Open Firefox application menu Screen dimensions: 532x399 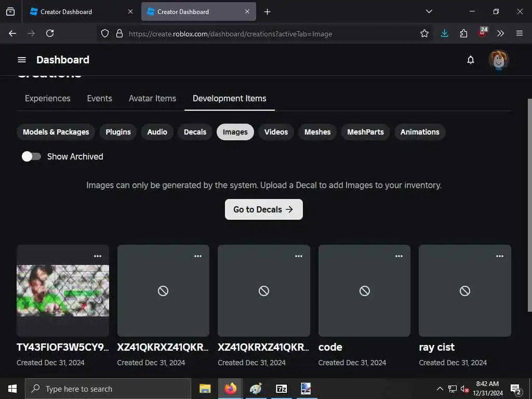point(520,33)
